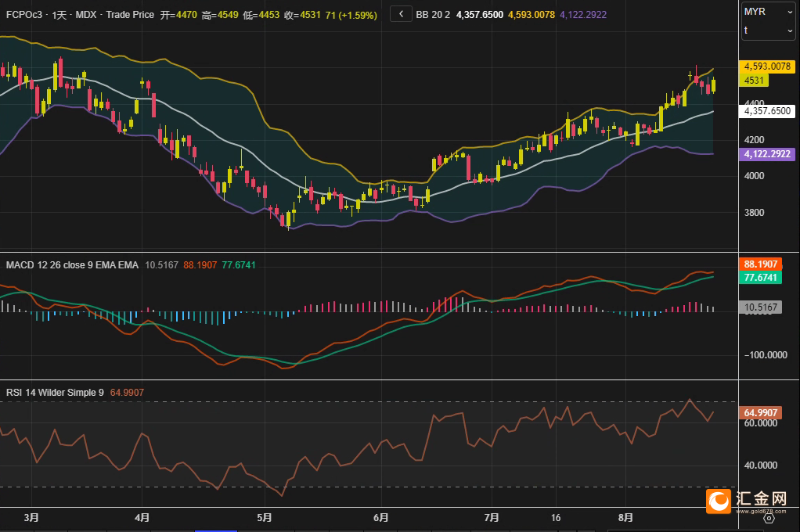Image resolution: width=800 pixels, height=532 pixels.
Task: Click the 4200 price axis label
Action: (x=754, y=140)
